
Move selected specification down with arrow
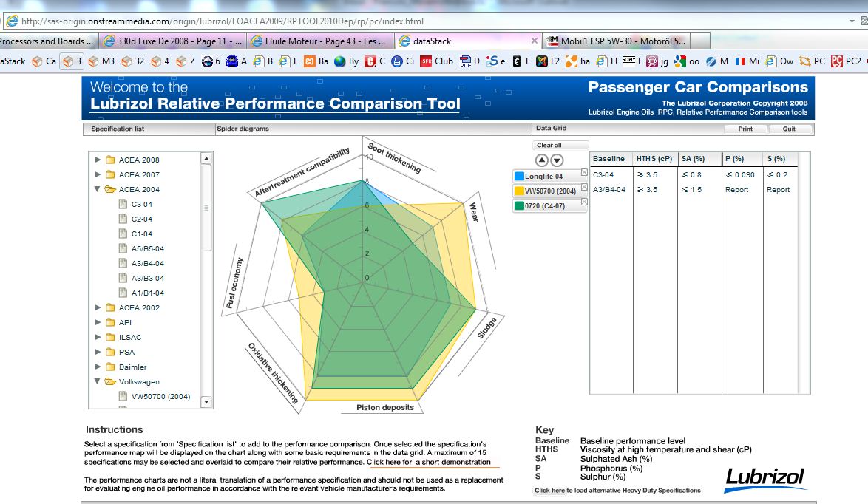tap(557, 160)
